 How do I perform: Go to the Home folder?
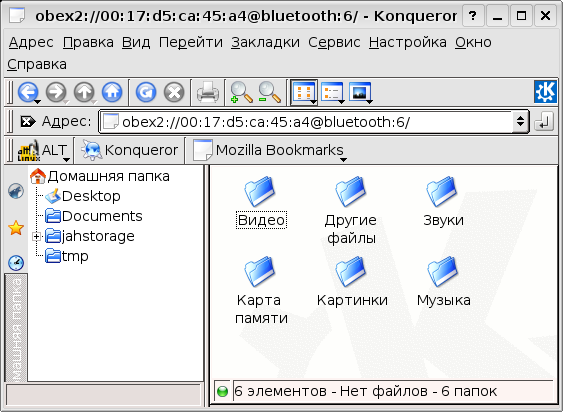(x=112, y=92)
